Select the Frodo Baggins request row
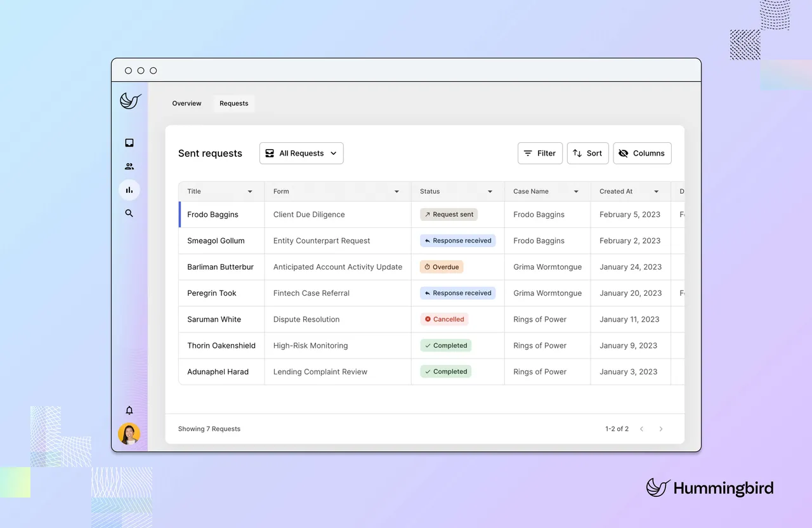812x528 pixels. click(x=431, y=214)
